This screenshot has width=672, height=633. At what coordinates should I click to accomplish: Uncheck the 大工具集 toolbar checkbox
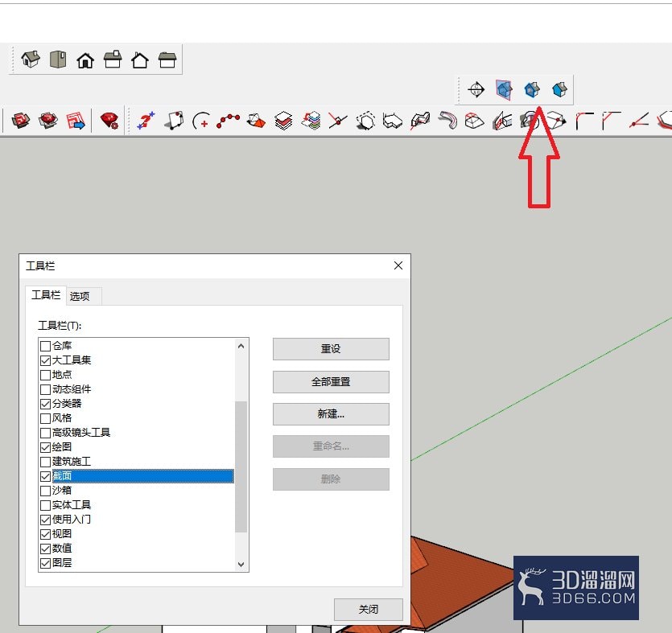pos(45,360)
